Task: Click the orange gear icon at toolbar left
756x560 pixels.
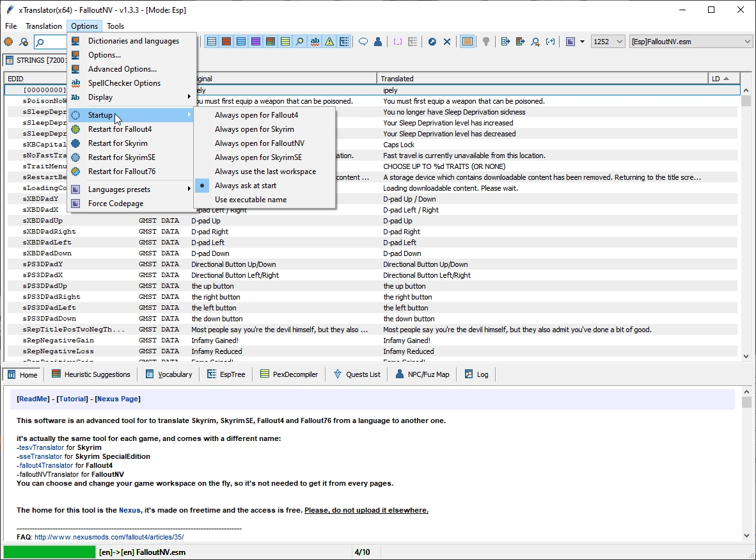Action: [8, 42]
